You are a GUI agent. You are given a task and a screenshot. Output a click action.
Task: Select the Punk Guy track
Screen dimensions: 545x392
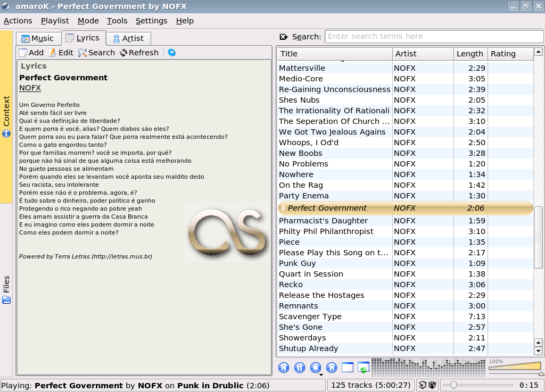click(405, 263)
